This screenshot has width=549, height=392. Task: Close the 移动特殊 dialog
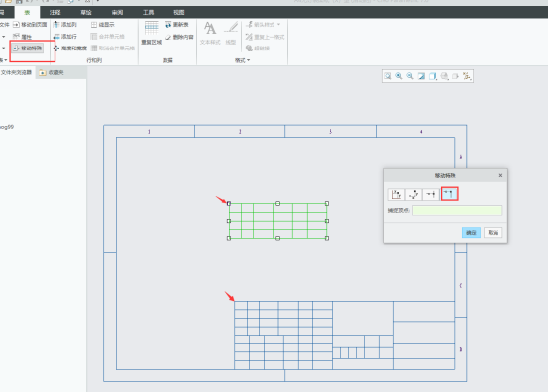(500, 175)
